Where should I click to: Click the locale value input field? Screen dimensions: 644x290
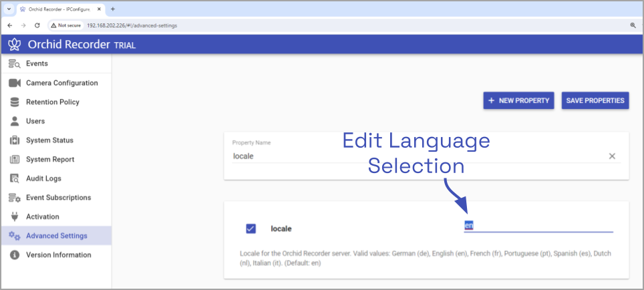(538, 225)
